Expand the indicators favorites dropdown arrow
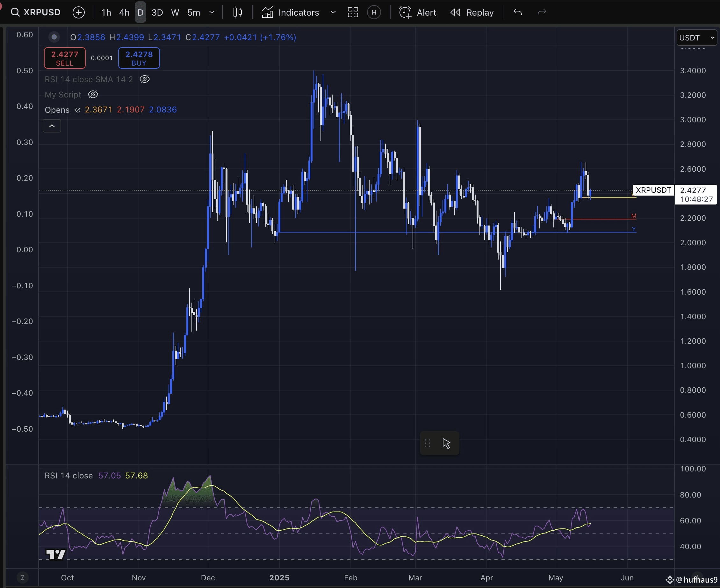This screenshot has width=720, height=588. coord(333,12)
